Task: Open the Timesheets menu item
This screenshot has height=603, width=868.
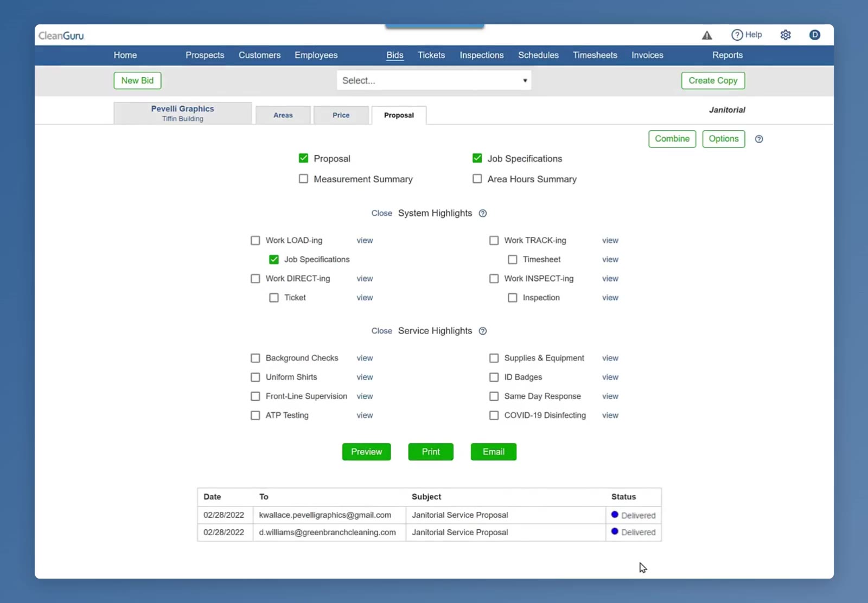Action: 595,55
